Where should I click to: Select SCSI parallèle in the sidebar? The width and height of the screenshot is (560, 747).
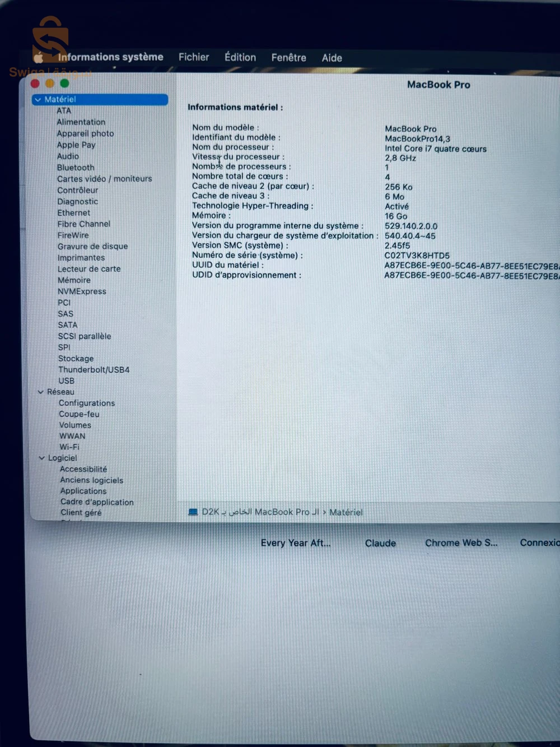pos(85,336)
